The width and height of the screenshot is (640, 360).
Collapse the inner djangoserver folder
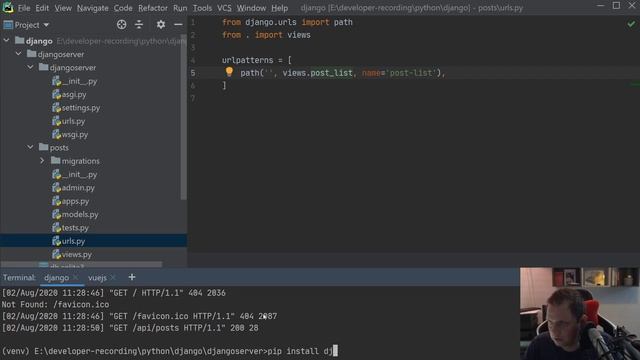pos(30,67)
